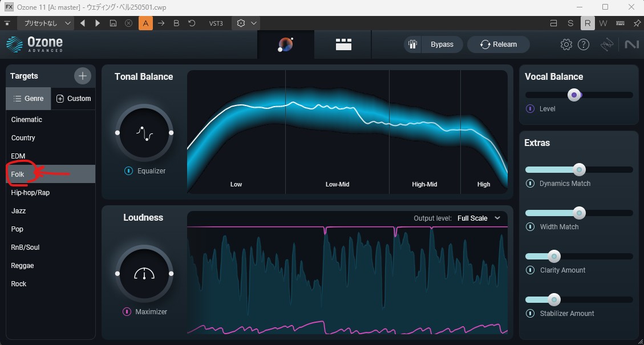
Task: Click the Width Match slider handle
Action: pos(579,213)
